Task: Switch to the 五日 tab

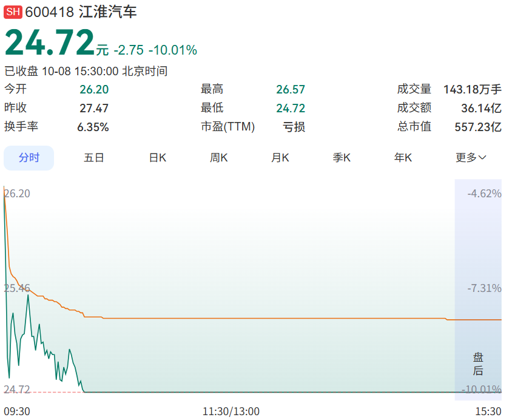Action: (x=93, y=158)
